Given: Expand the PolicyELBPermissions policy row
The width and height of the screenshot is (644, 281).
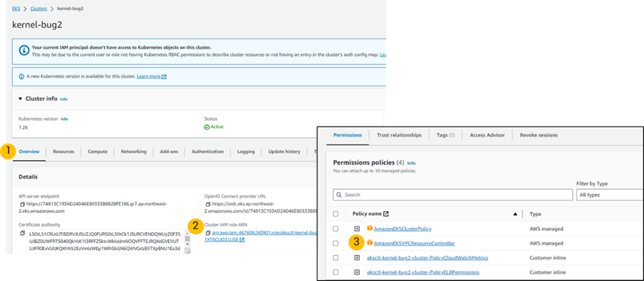Looking at the screenshot, I should [x=357, y=272].
